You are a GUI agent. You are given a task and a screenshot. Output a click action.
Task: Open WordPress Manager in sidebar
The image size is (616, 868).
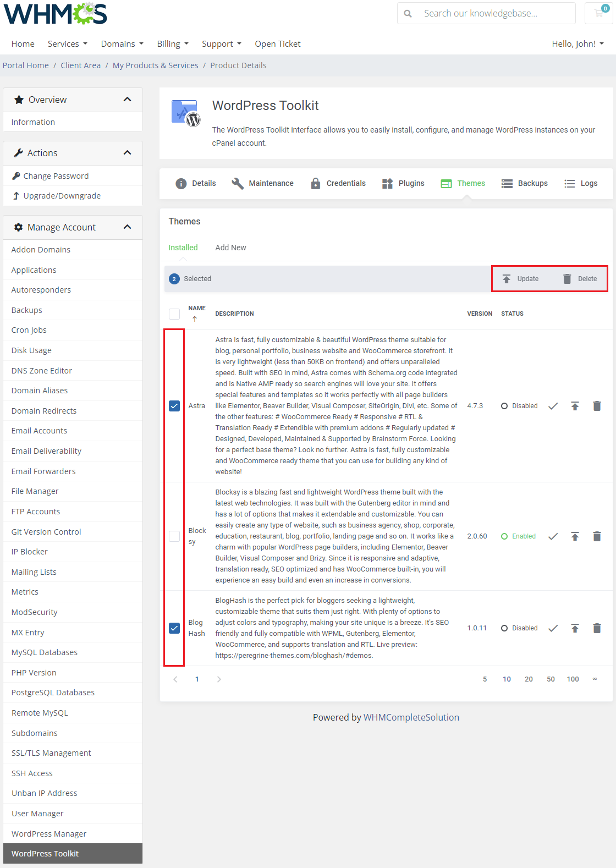73,834
